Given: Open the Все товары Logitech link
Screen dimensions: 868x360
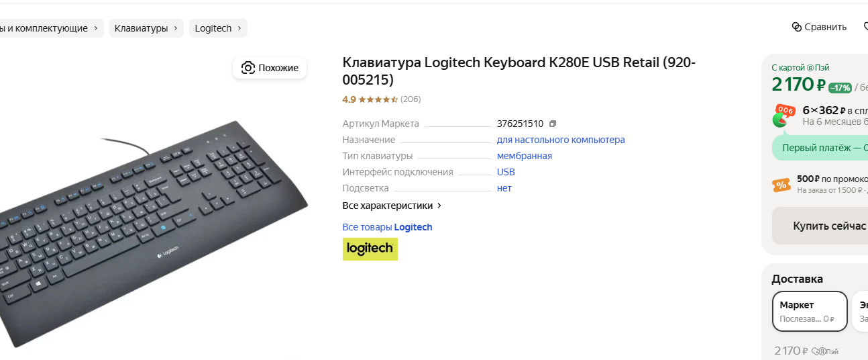Looking at the screenshot, I should point(387,227).
